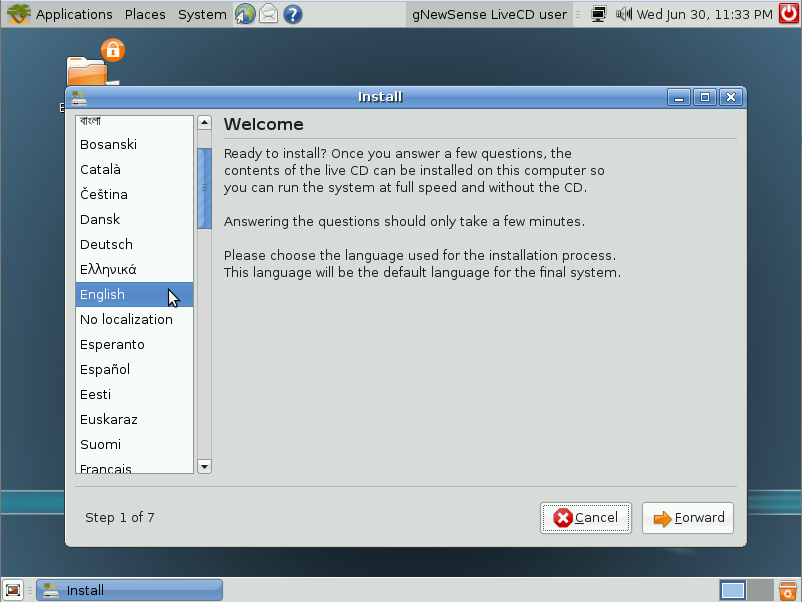Open the Applications menu
The height and width of the screenshot is (602, 802).
pyautogui.click(x=74, y=14)
